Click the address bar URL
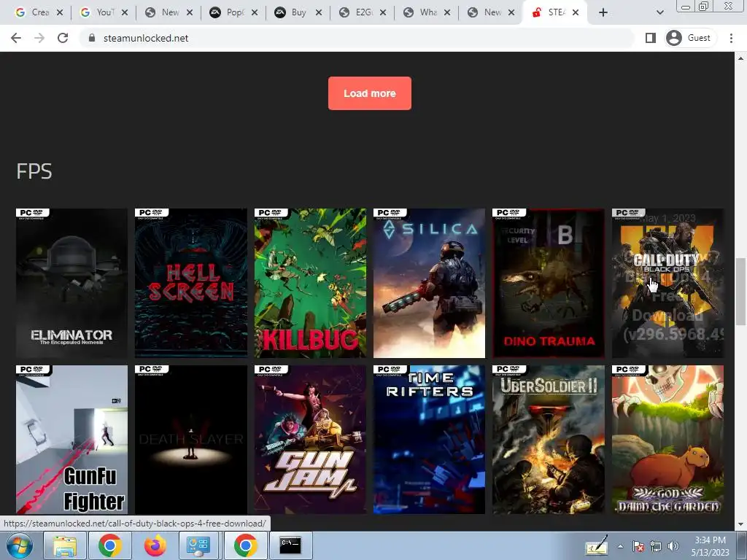The image size is (747, 560). [146, 38]
